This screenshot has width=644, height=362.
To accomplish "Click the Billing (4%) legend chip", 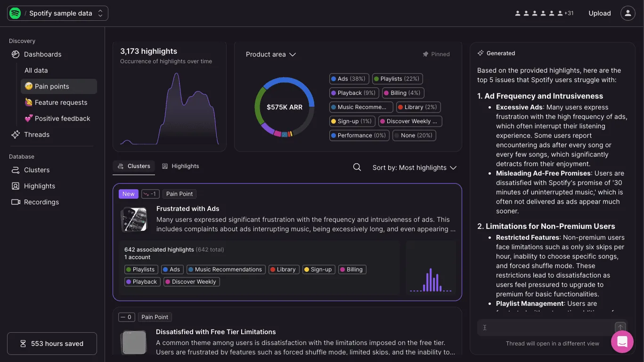I will click(x=403, y=93).
